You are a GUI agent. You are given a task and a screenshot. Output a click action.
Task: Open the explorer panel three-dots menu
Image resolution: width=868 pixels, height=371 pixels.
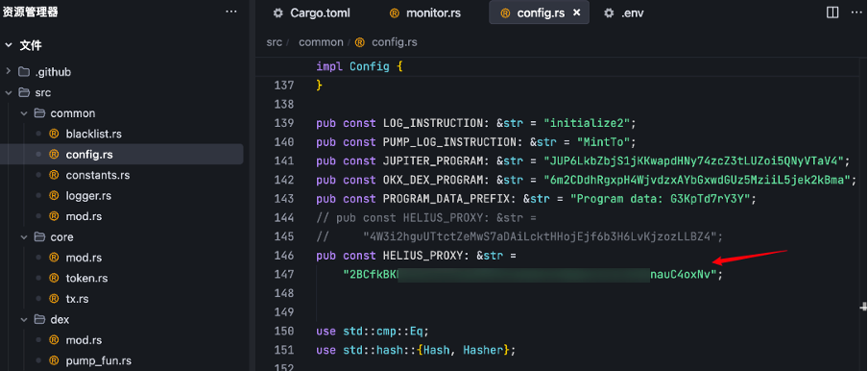click(231, 12)
